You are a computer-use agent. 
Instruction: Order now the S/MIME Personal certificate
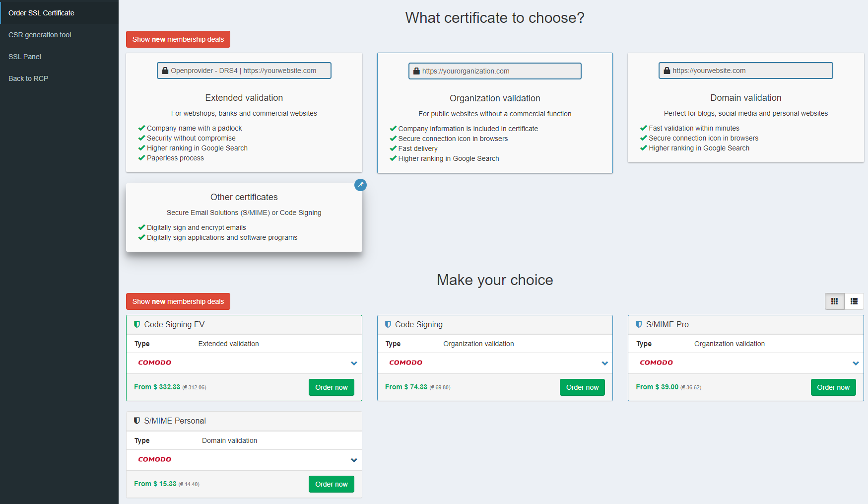(x=331, y=484)
